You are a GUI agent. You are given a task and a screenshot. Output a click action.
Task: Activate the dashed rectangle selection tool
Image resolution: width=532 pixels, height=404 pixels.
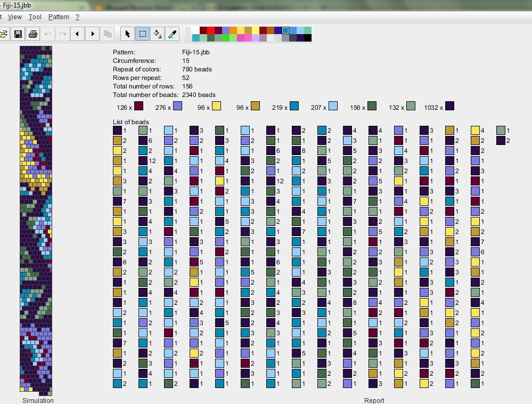tap(143, 34)
